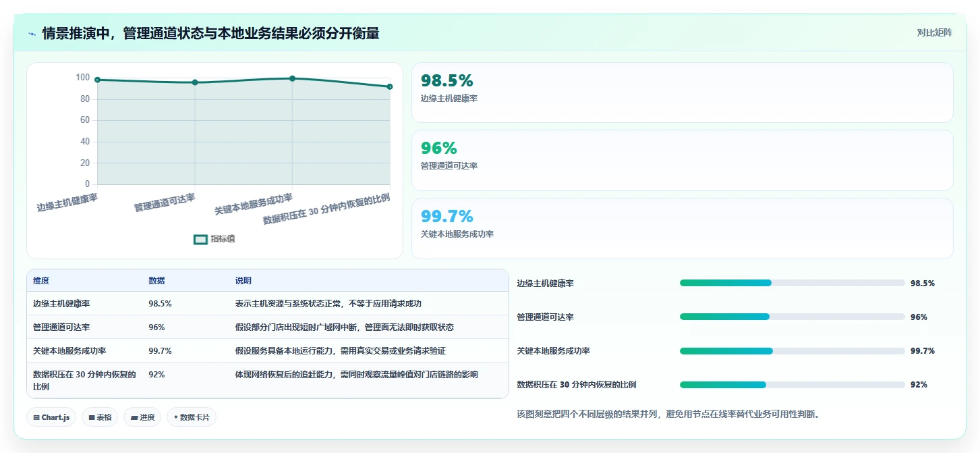
Task: Click the chart point for 关键本地服务成功率
Action: point(292,78)
